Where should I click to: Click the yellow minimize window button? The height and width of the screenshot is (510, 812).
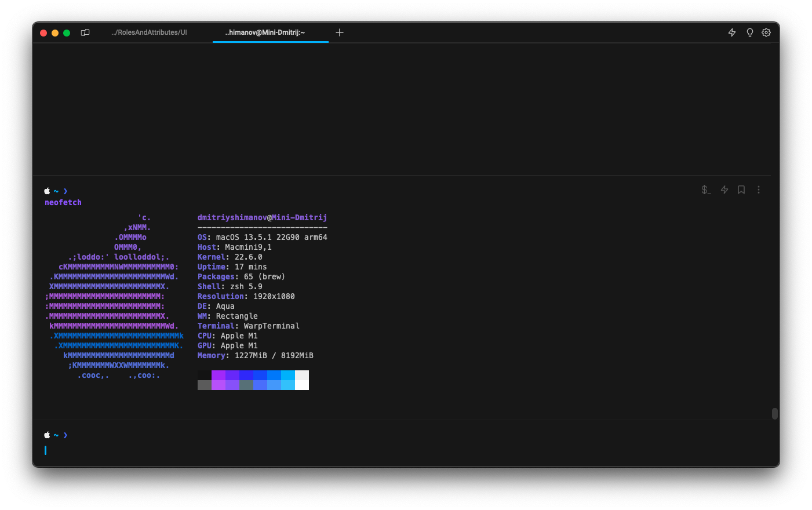[x=55, y=33]
